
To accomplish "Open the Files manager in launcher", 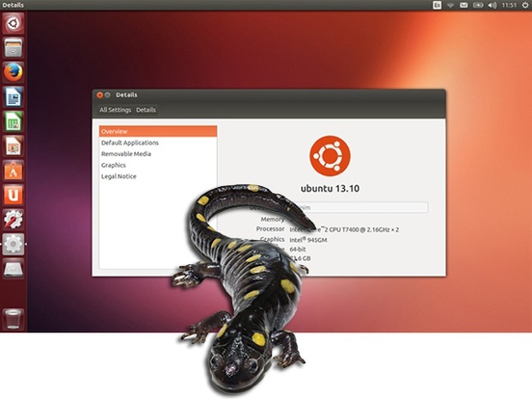I will pos(13,48).
